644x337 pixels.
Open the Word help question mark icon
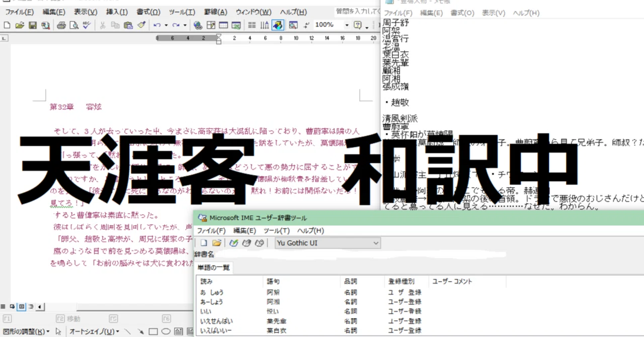click(358, 25)
